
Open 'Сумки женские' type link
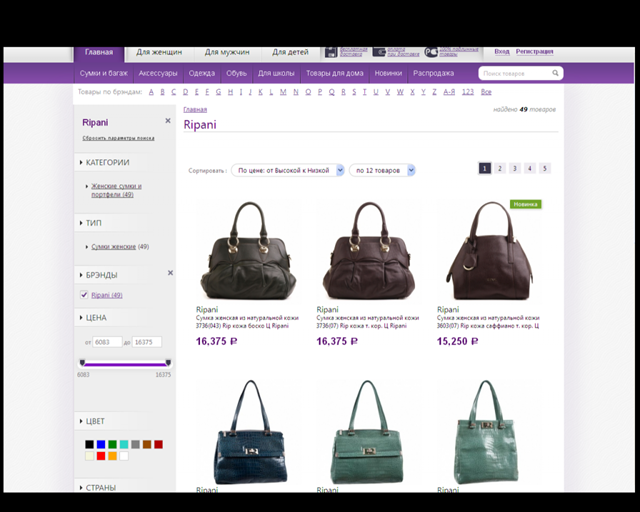click(x=113, y=247)
